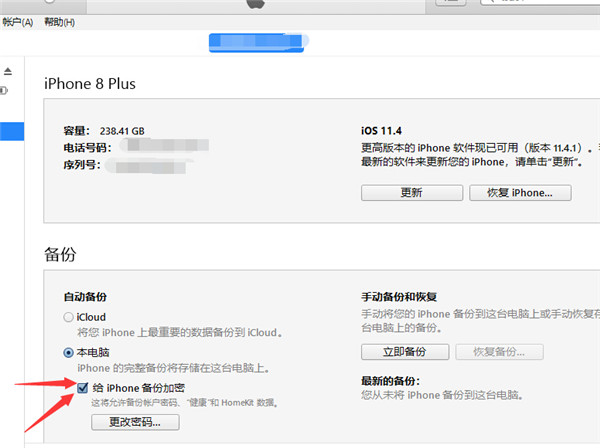Click the 更改密码... button
This screenshot has height=448, width=600.
pos(135,422)
